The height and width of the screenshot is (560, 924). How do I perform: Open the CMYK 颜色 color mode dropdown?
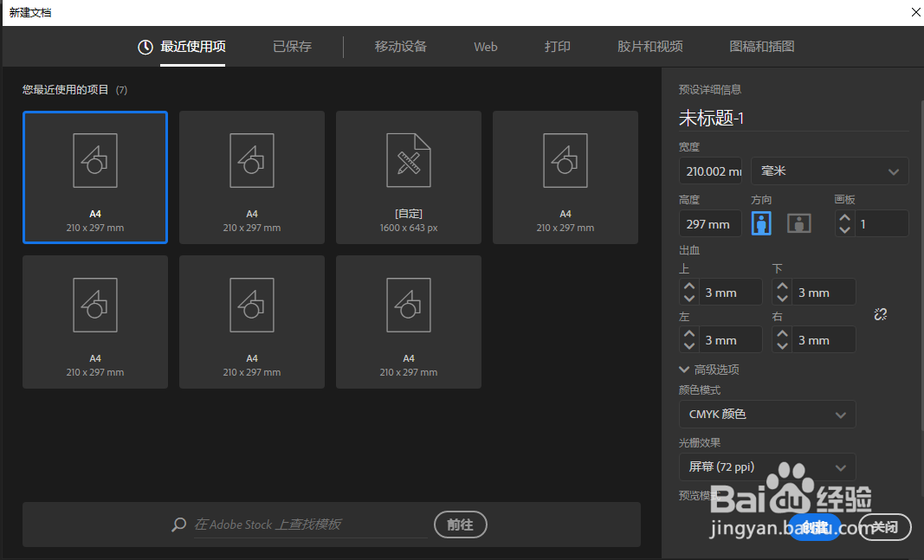tap(767, 415)
